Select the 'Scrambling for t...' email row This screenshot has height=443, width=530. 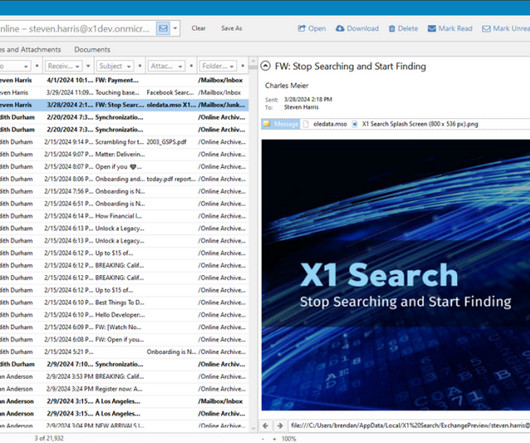[x=124, y=142]
